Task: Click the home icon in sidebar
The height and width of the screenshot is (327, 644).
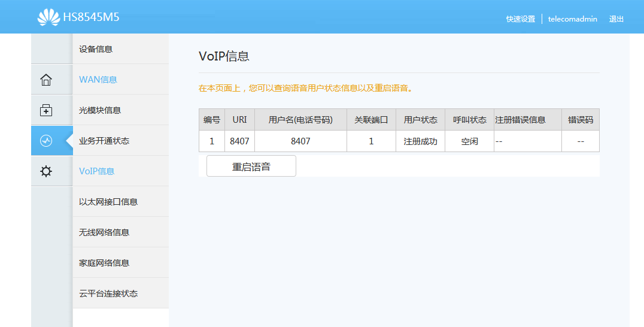Action: [x=46, y=80]
